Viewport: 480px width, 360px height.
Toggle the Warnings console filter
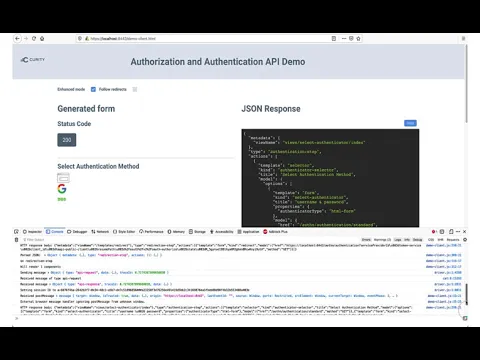tap(382, 240)
